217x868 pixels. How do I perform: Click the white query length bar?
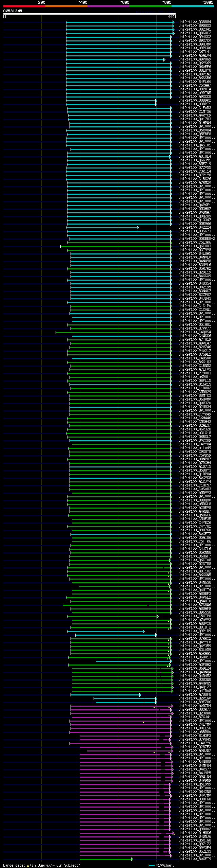(x=90, y=14)
